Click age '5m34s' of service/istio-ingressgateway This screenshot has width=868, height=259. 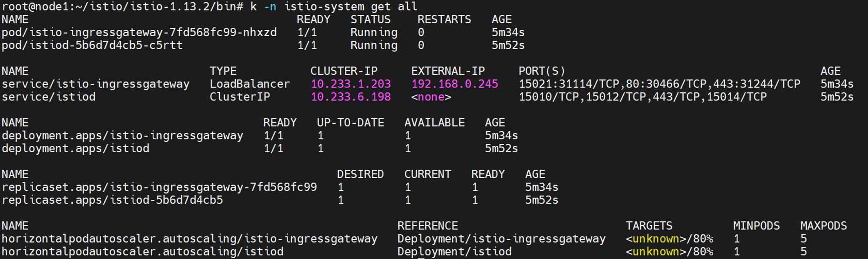(x=837, y=84)
